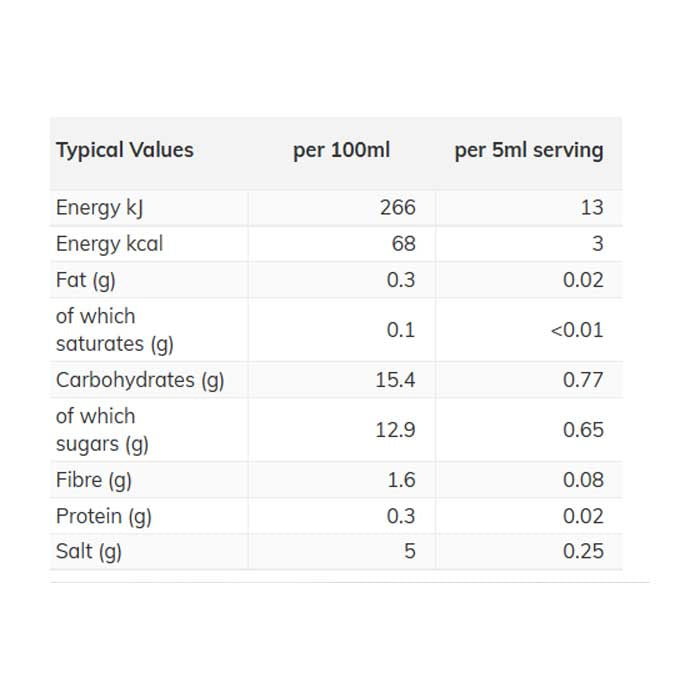The image size is (700, 700).
Task: Select the 0.77 carbohydrates serving value
Action: (583, 380)
